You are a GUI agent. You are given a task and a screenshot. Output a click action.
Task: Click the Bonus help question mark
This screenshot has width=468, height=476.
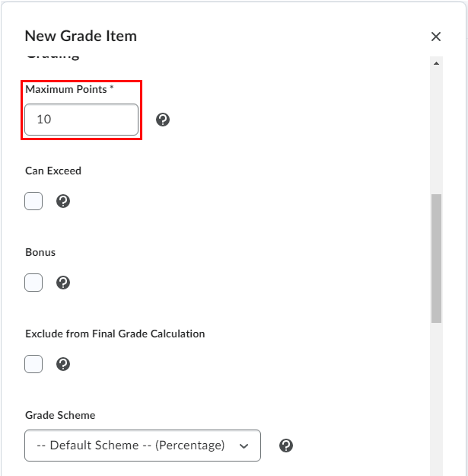click(x=63, y=283)
